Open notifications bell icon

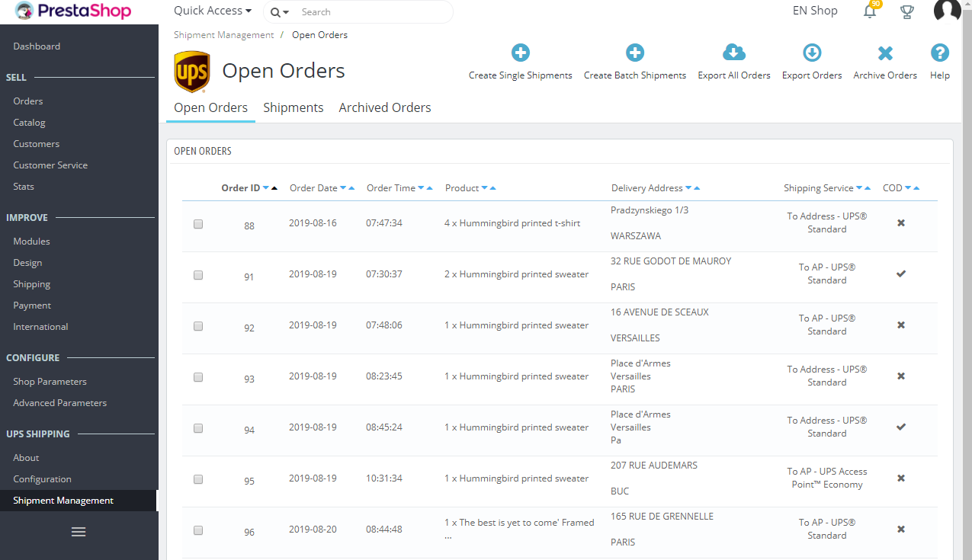pyautogui.click(x=870, y=11)
